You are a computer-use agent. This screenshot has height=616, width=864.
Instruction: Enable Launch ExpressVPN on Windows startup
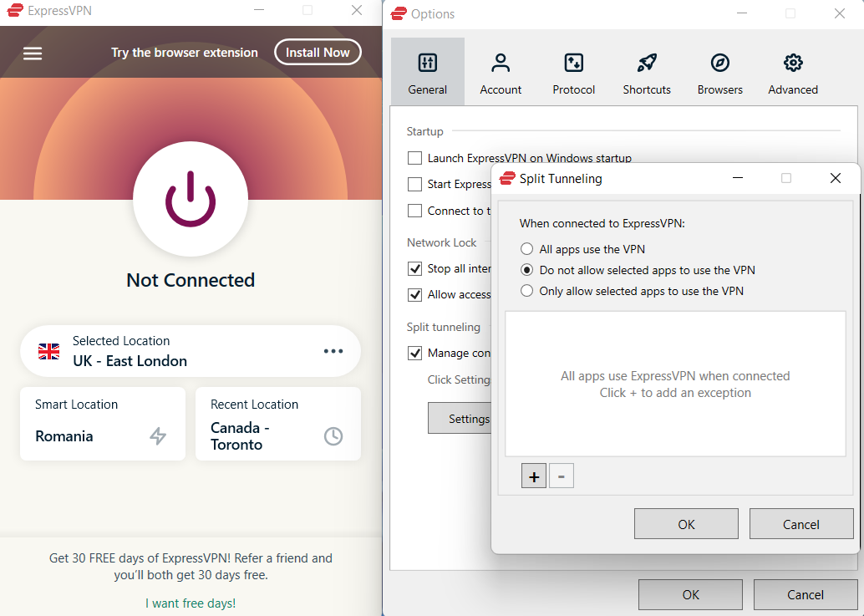(415, 158)
